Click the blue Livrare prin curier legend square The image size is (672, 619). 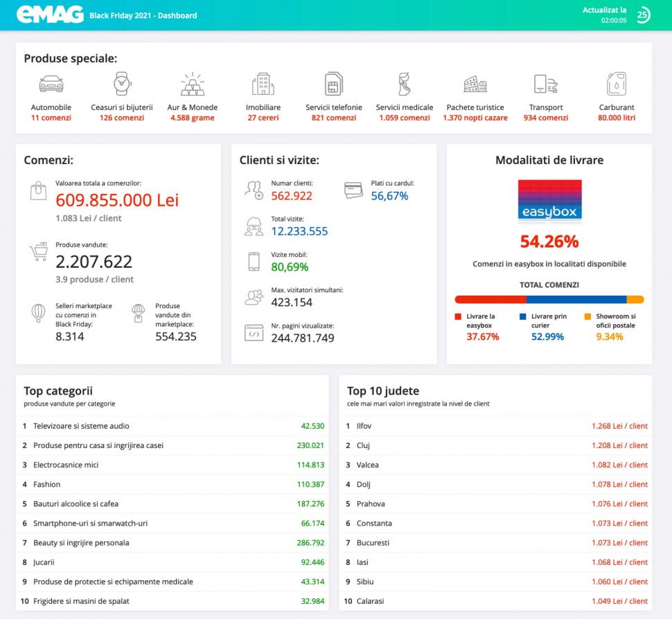pos(523,316)
